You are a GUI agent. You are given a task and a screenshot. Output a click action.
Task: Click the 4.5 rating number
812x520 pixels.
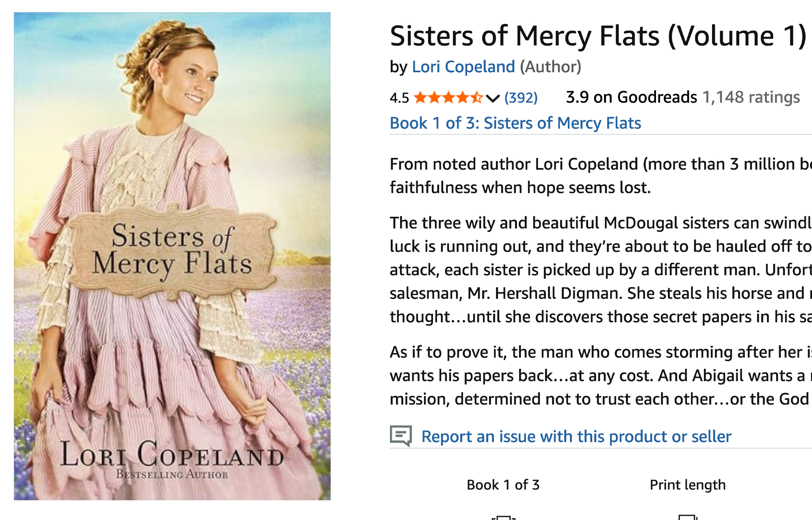[399, 98]
